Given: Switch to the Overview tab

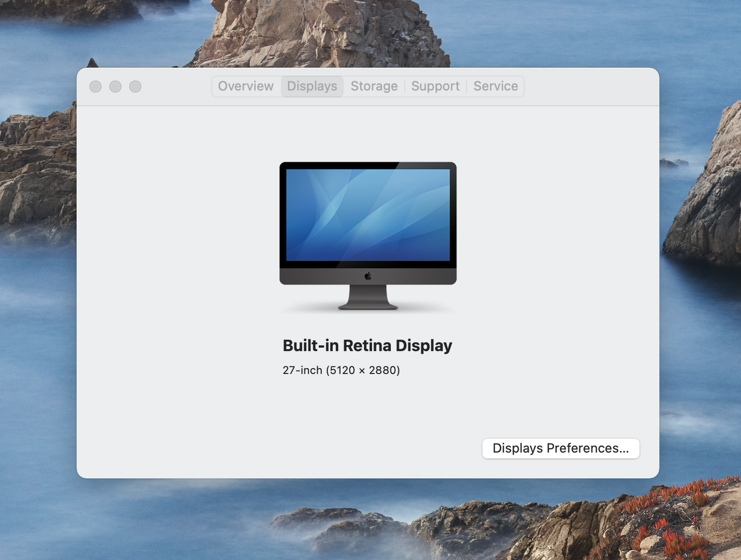Looking at the screenshot, I should click(x=245, y=86).
